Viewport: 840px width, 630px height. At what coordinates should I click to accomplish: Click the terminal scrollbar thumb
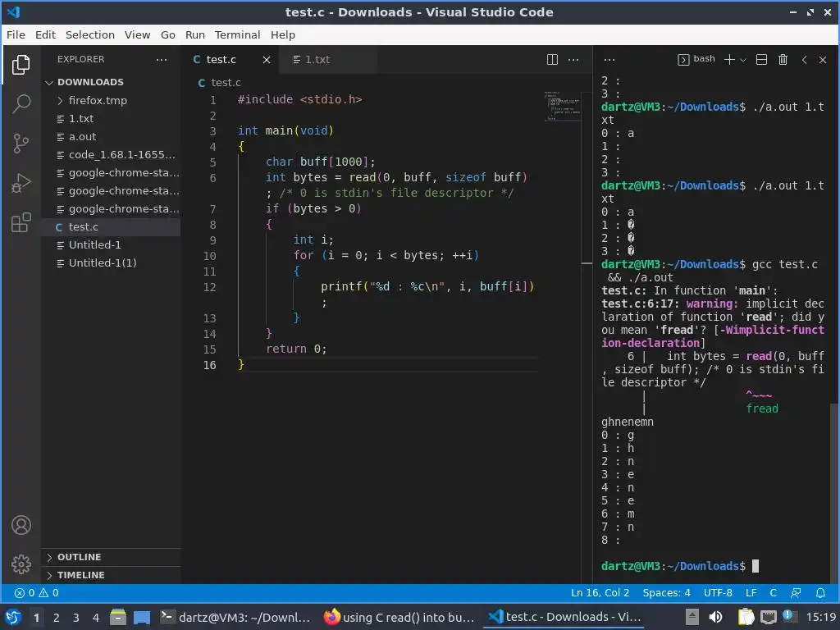point(834,493)
